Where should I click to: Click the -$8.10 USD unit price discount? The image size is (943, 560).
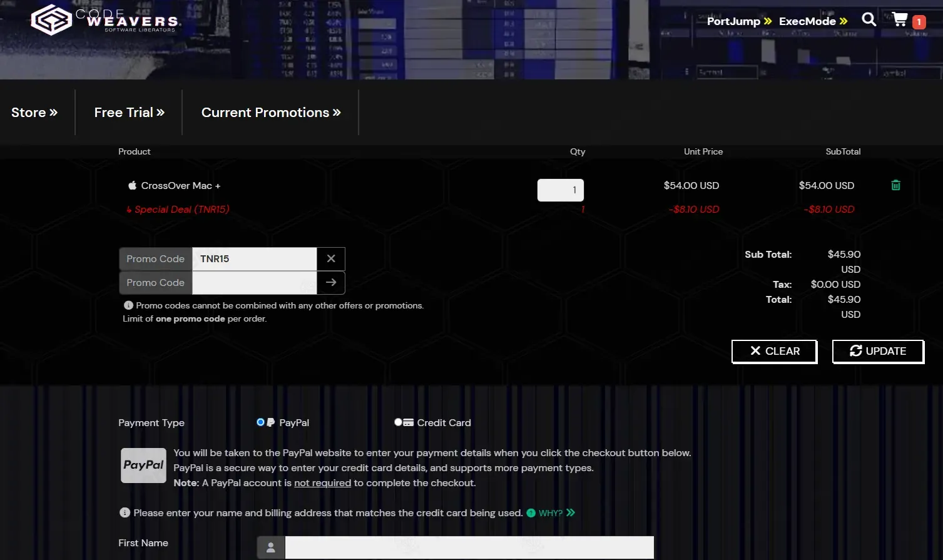tap(694, 210)
